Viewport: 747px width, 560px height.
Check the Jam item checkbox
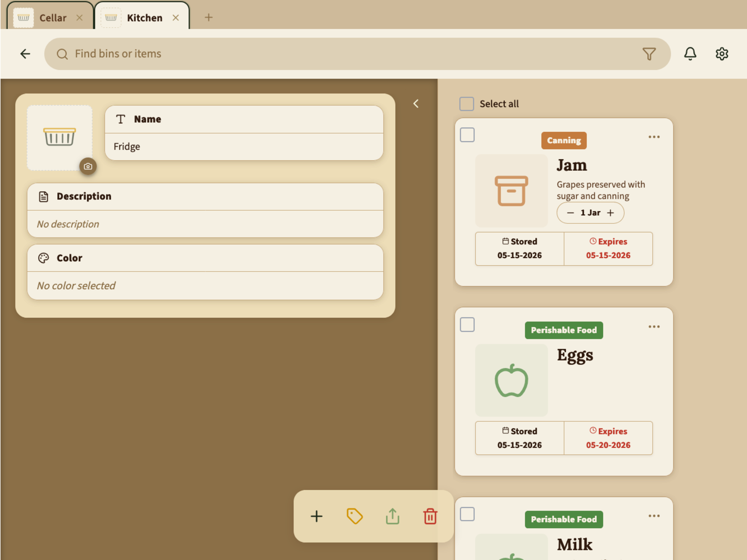(x=467, y=135)
